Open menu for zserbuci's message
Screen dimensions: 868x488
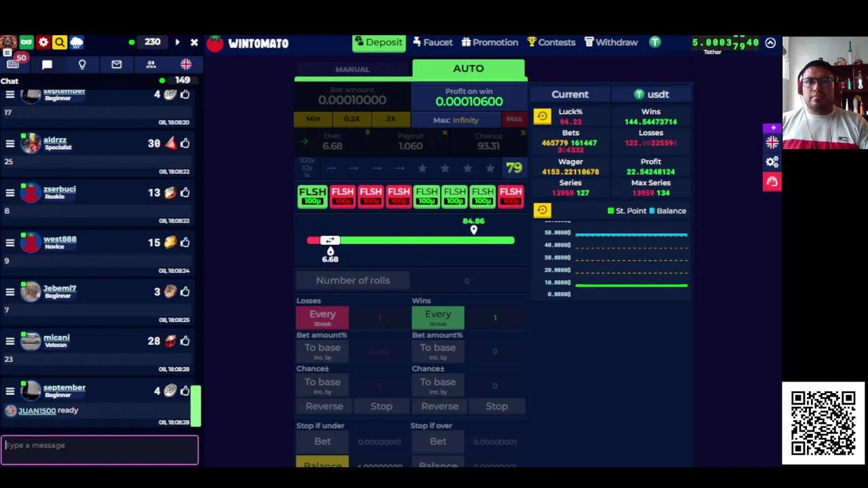coord(9,193)
